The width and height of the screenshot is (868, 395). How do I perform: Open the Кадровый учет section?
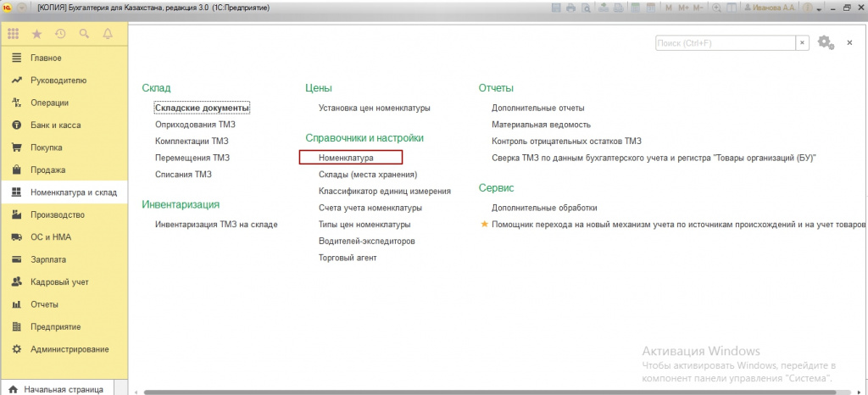(x=64, y=282)
